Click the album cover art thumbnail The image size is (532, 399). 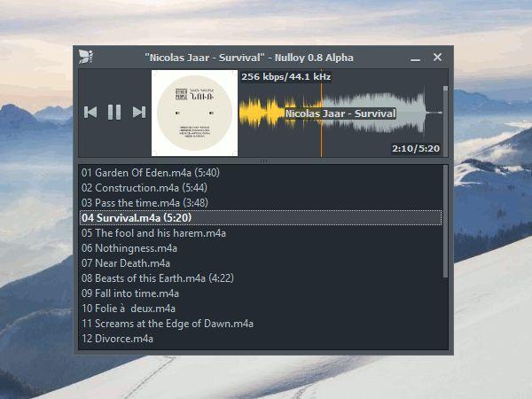[x=194, y=113]
